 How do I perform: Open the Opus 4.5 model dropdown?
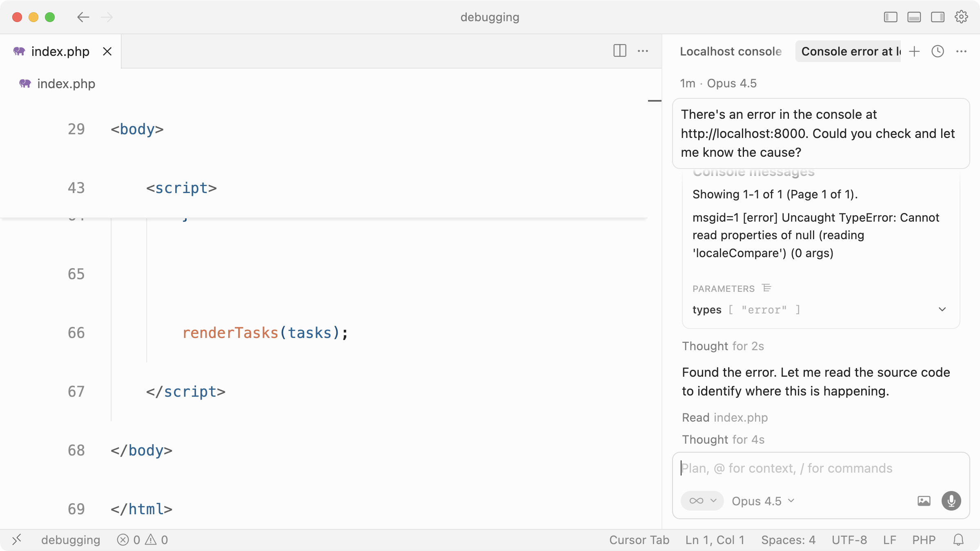point(762,501)
